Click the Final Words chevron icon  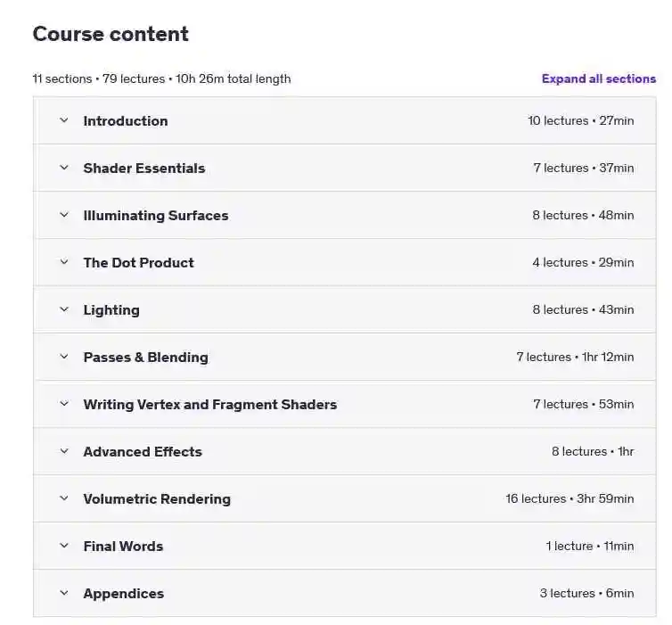(x=64, y=546)
